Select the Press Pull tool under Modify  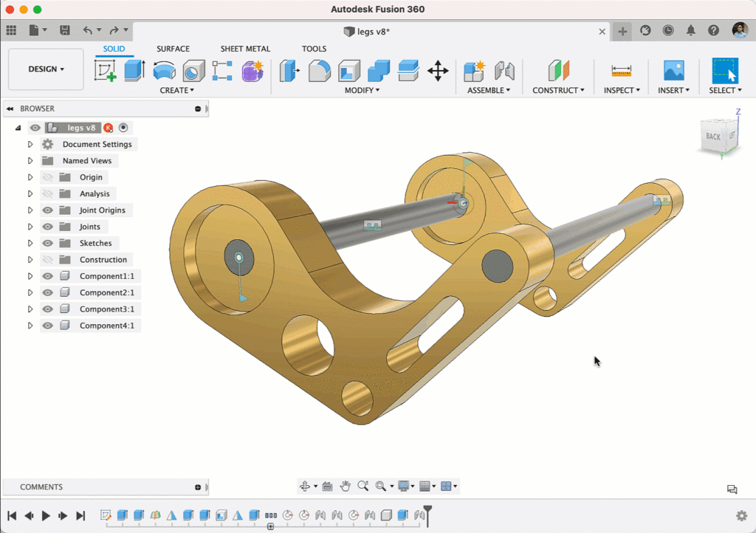(x=290, y=72)
